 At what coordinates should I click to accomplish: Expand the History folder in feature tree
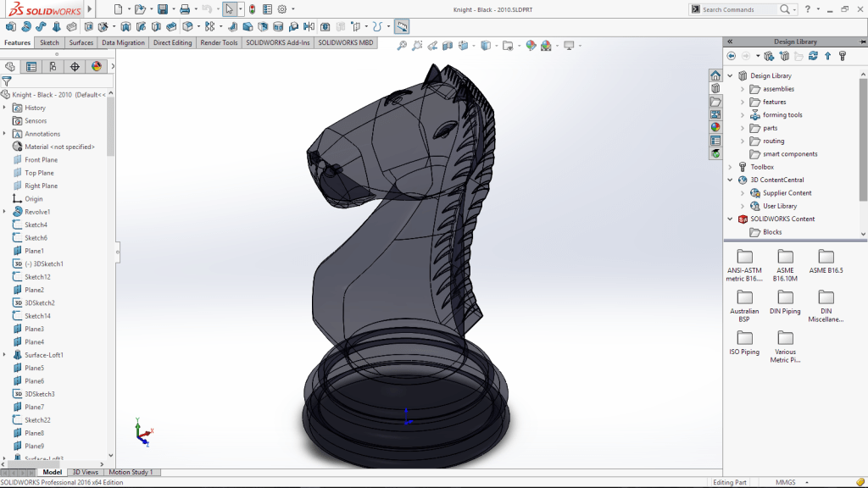(4, 108)
